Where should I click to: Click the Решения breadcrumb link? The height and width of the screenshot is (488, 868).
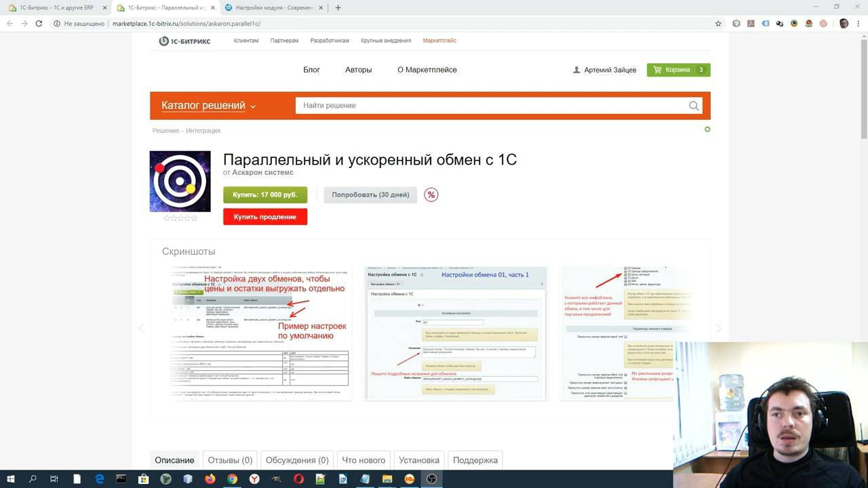pos(165,131)
